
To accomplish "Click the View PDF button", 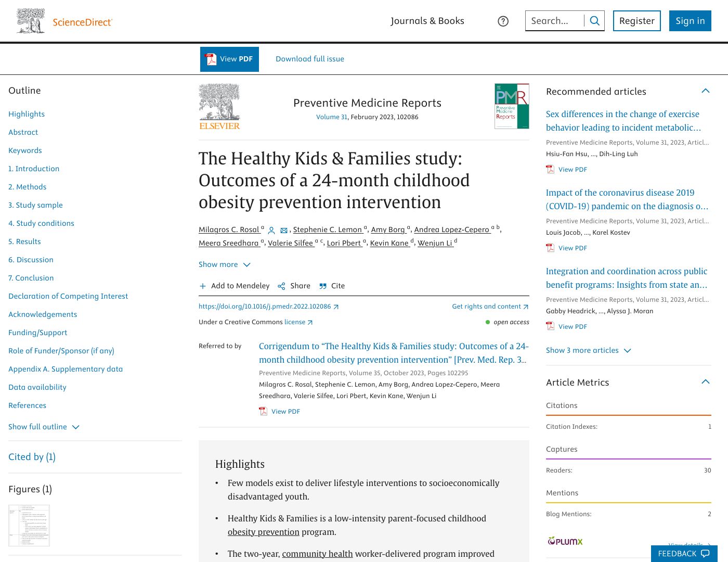I will [229, 59].
